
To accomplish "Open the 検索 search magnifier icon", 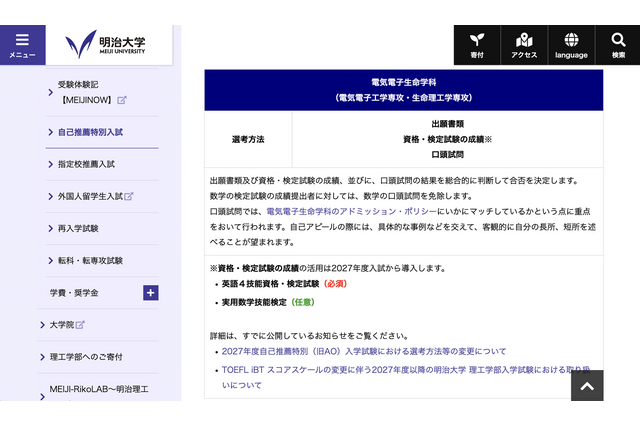I will pos(618,45).
